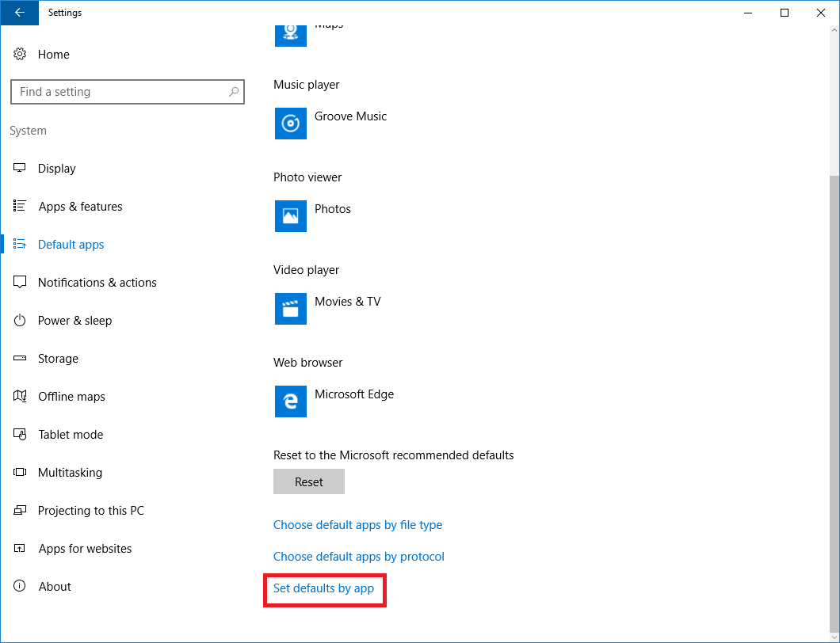Open Set defaults by app link
840x643 pixels.
(323, 588)
